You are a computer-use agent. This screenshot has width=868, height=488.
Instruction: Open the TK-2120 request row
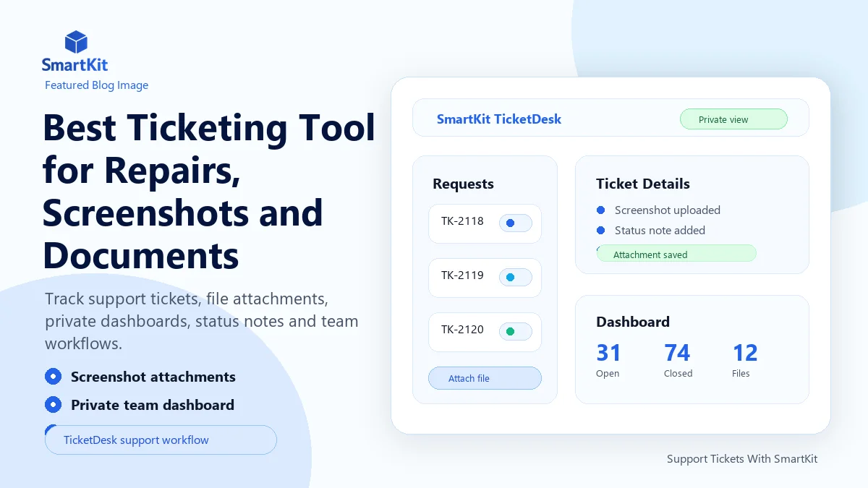[x=485, y=332]
